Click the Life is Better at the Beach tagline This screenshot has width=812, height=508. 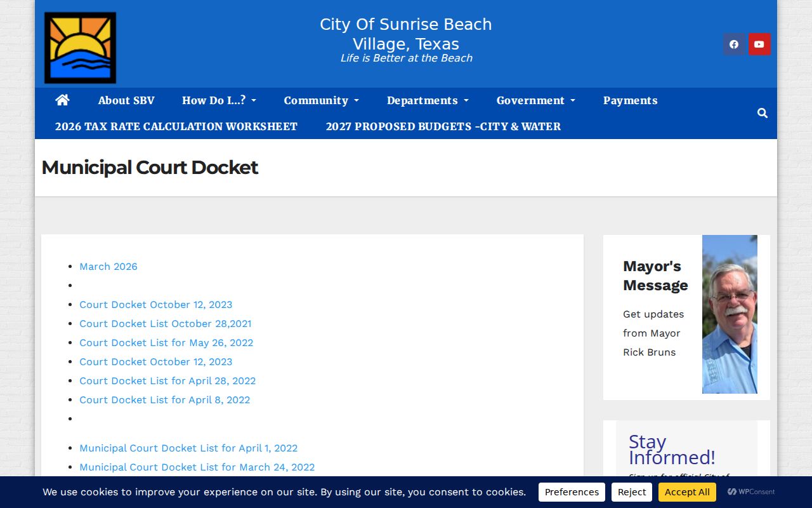click(x=406, y=58)
